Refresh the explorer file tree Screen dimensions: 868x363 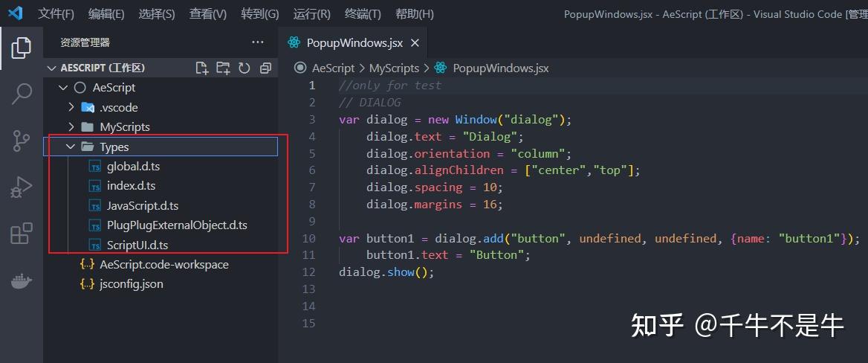(244, 68)
